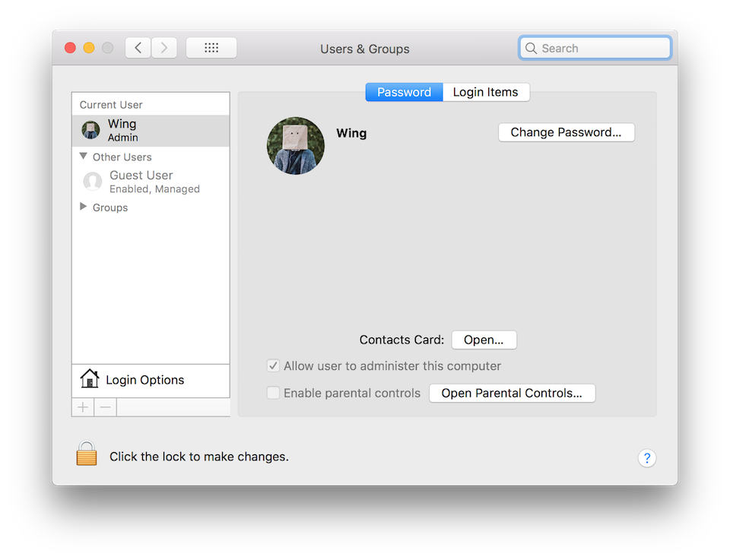Click the Change Password button
This screenshot has width=730, height=560.
point(566,132)
